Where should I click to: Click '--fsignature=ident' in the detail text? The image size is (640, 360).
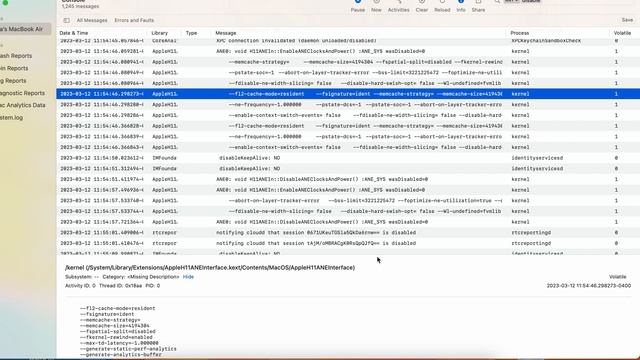point(107,314)
